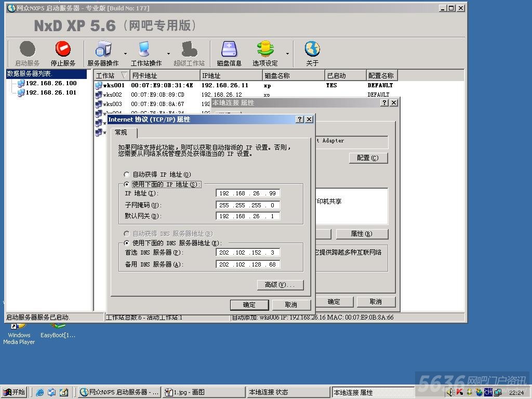Open the red K antivirus tray icon
532x399 pixels.
click(460, 392)
